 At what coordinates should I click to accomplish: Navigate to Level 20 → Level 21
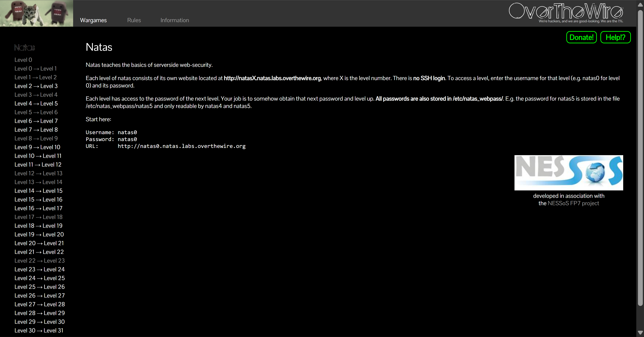[x=39, y=243]
